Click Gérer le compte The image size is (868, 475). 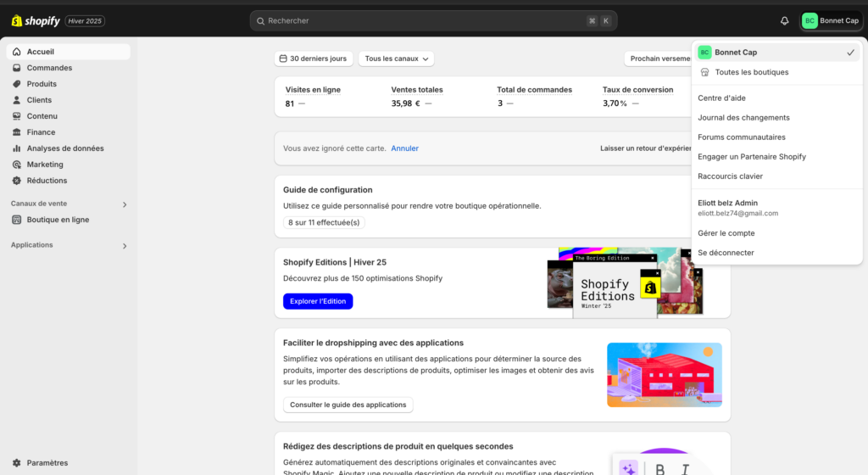[x=726, y=233]
